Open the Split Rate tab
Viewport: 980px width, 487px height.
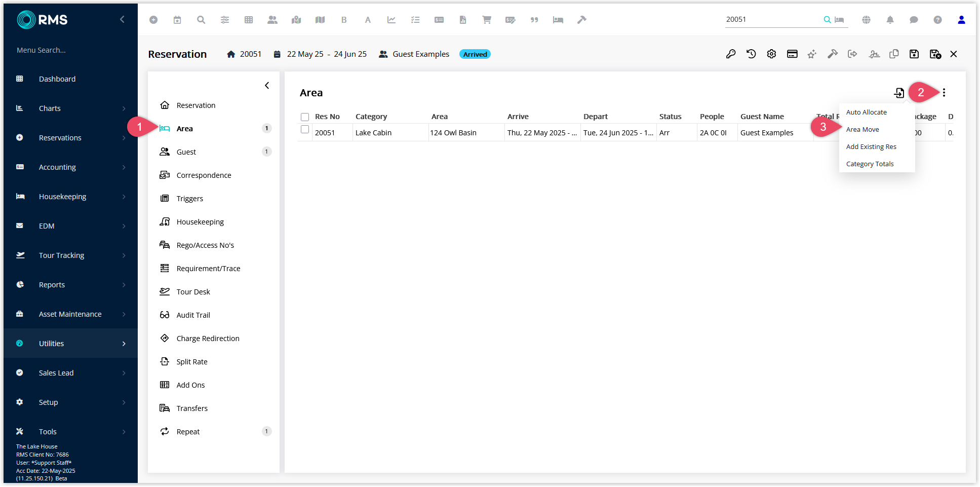coord(214,362)
